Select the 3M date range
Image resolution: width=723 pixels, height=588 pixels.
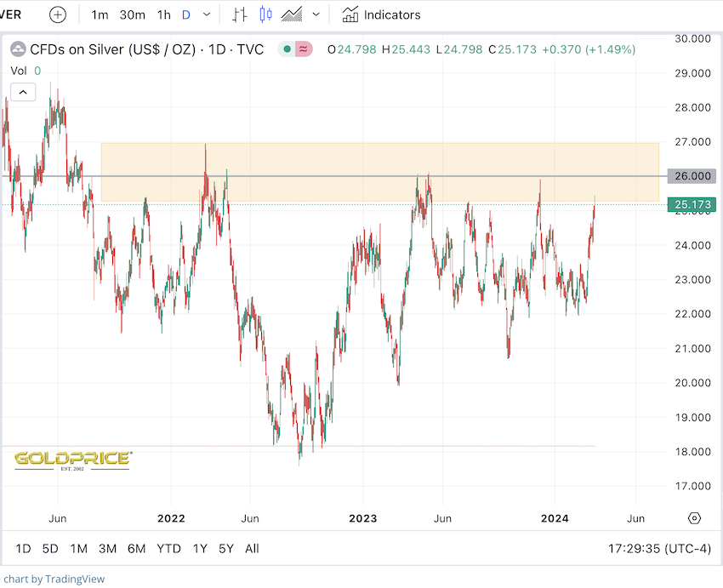tap(107, 549)
